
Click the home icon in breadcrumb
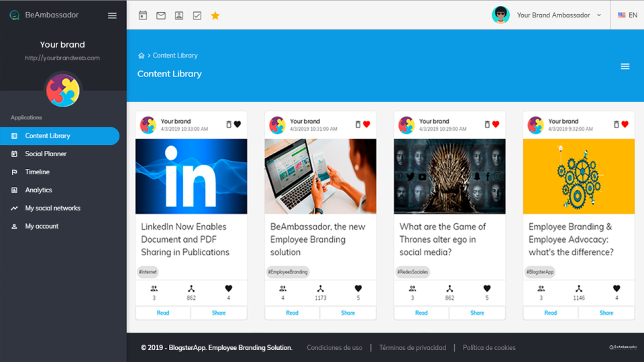pos(142,56)
